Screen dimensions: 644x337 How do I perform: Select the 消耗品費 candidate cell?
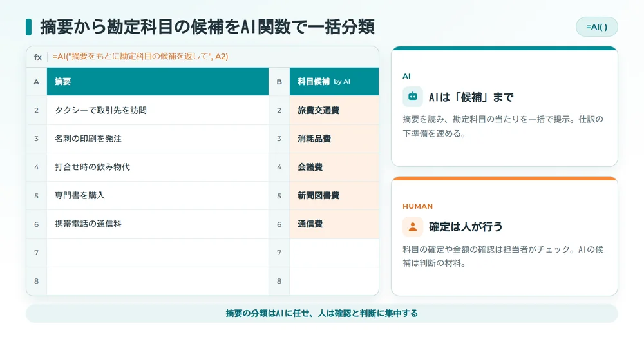[x=334, y=139]
